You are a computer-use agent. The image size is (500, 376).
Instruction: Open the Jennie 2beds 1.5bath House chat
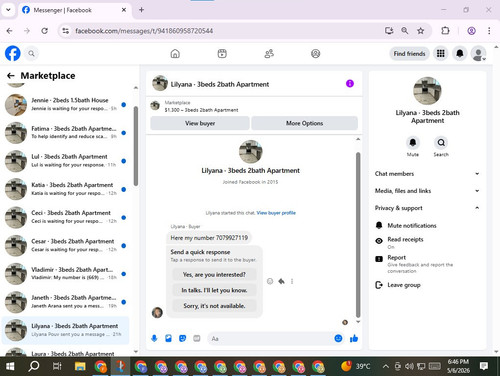[x=65, y=104]
